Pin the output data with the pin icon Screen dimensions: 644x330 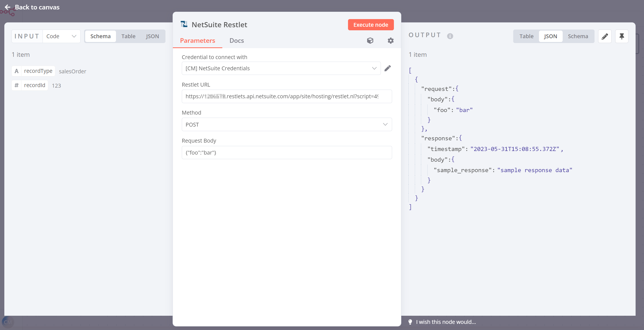coord(622,36)
